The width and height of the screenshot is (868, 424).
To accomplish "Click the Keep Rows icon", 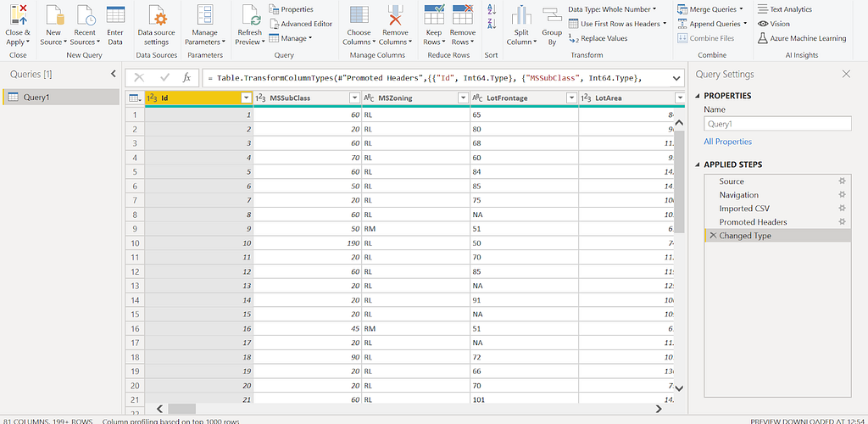I will click(433, 14).
